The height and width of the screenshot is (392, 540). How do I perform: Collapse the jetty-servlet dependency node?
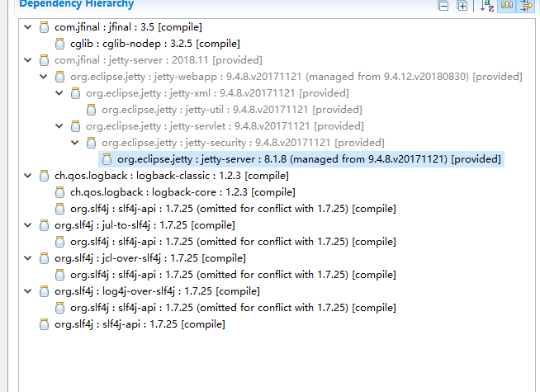tap(59, 125)
